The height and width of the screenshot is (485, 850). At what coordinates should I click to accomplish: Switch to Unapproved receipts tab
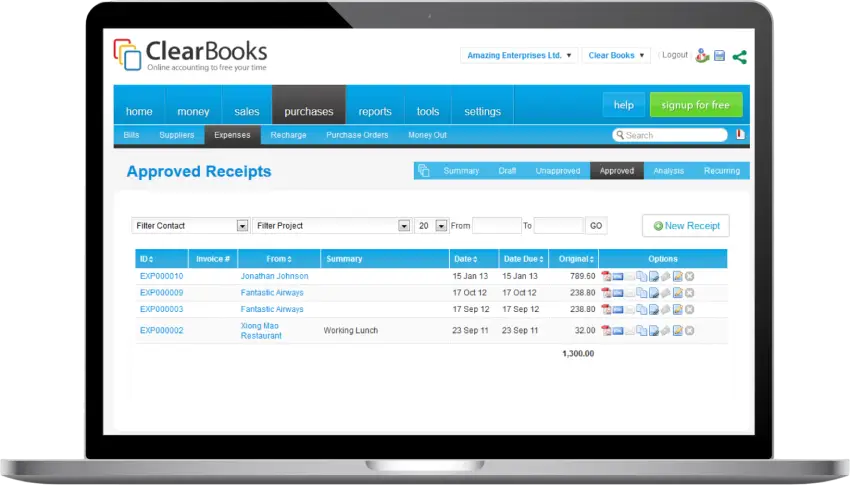point(558,171)
